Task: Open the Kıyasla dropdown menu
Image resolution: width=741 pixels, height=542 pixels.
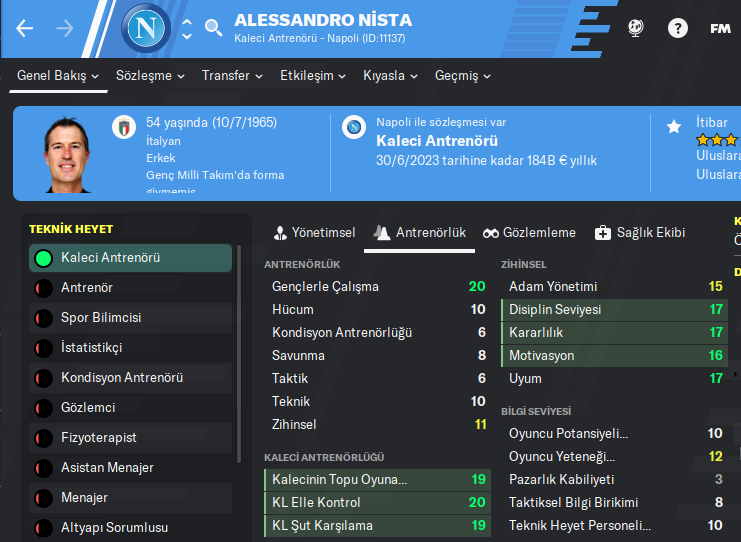Action: click(x=391, y=76)
